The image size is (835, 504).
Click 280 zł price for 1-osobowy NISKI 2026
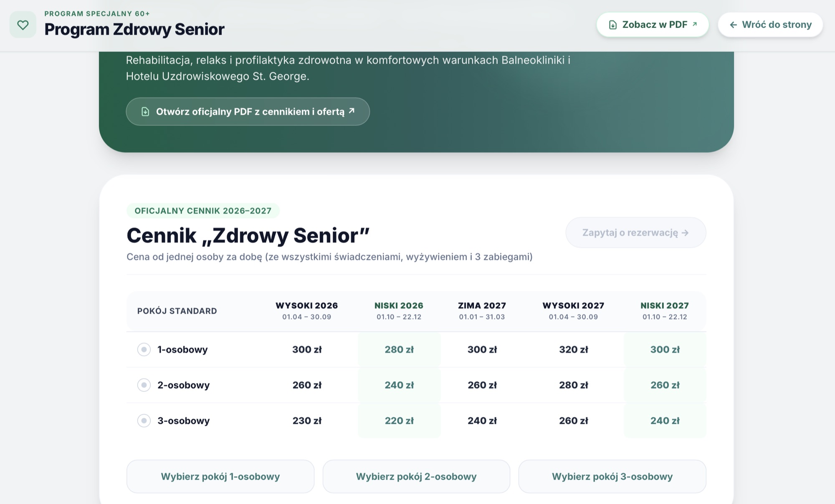(399, 349)
